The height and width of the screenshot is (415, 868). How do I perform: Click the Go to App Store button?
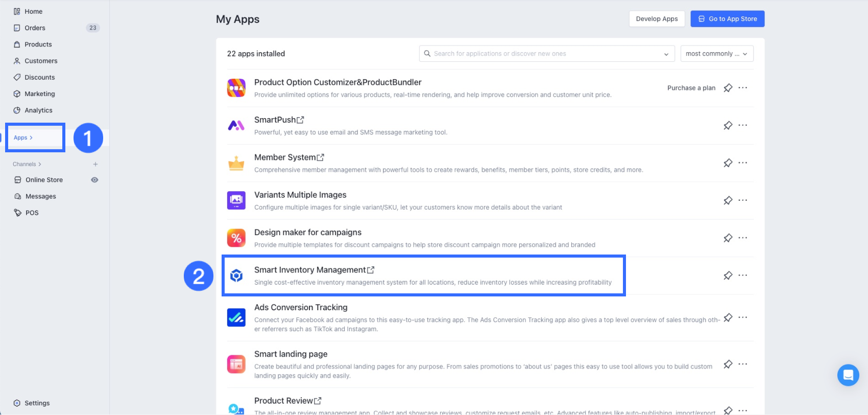pos(727,19)
